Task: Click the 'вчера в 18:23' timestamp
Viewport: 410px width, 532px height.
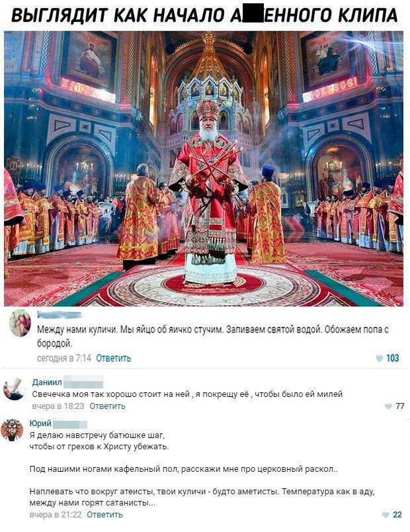Action: (58, 406)
